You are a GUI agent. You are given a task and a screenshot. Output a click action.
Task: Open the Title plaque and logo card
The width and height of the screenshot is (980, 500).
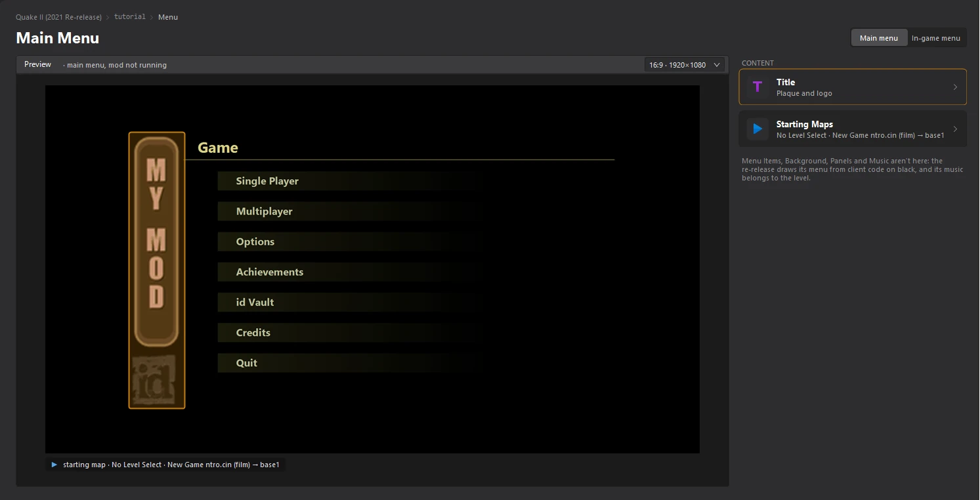click(853, 87)
